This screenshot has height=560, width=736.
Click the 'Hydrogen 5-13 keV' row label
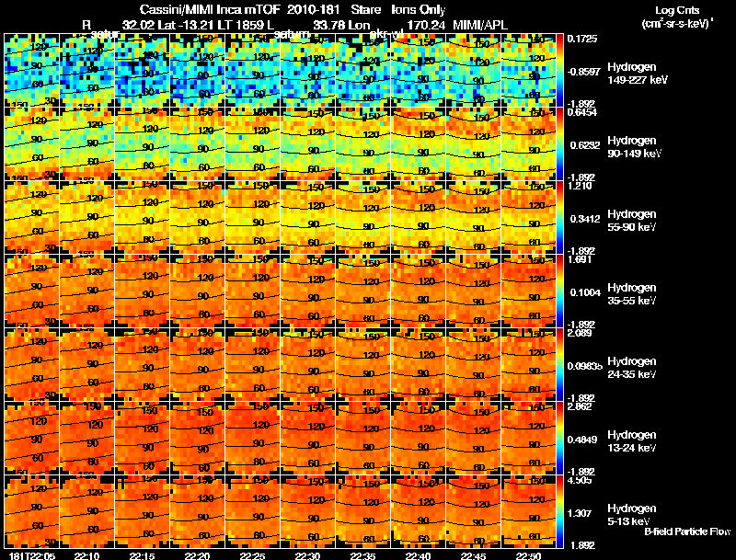632,515
